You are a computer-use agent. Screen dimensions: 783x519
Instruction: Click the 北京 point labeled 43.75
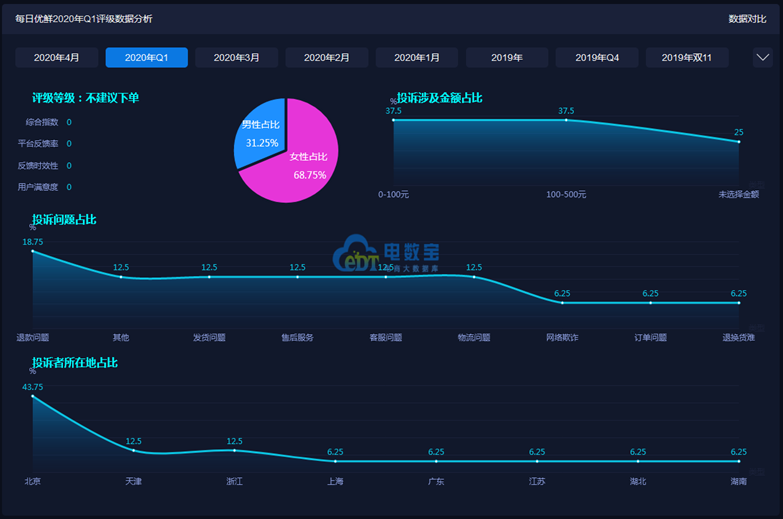(33, 396)
